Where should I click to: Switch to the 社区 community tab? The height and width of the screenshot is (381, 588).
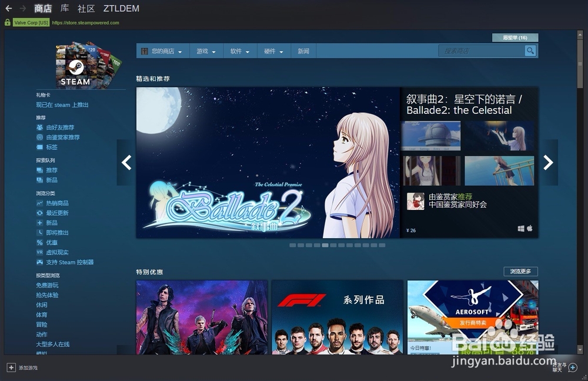(86, 8)
